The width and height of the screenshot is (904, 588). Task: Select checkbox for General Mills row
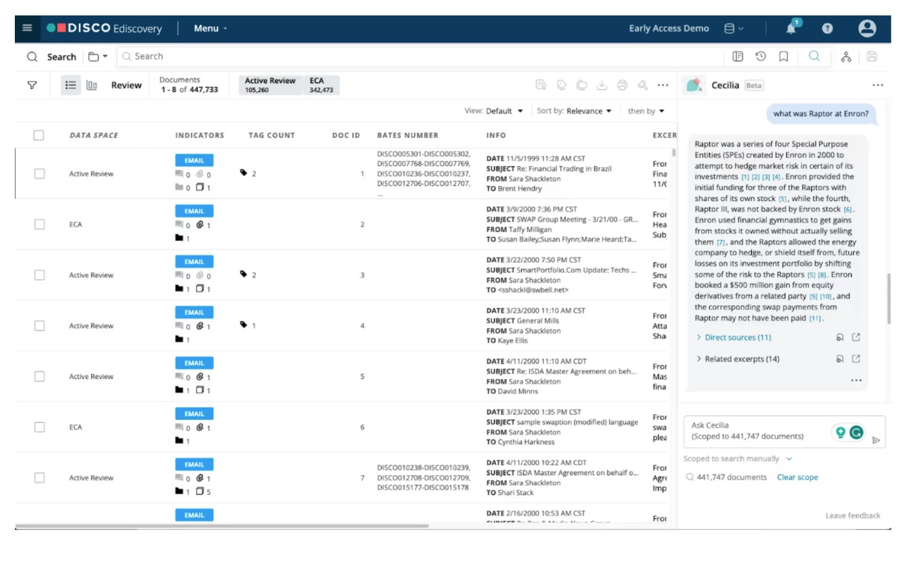(x=39, y=325)
